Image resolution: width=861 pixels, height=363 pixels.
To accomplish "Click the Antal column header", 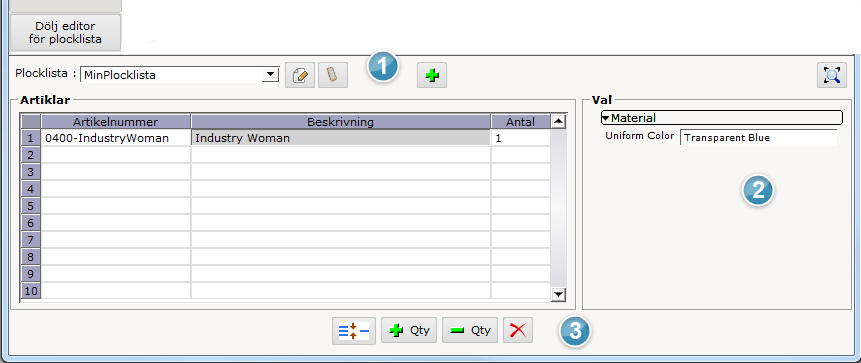I will pyautogui.click(x=521, y=121).
